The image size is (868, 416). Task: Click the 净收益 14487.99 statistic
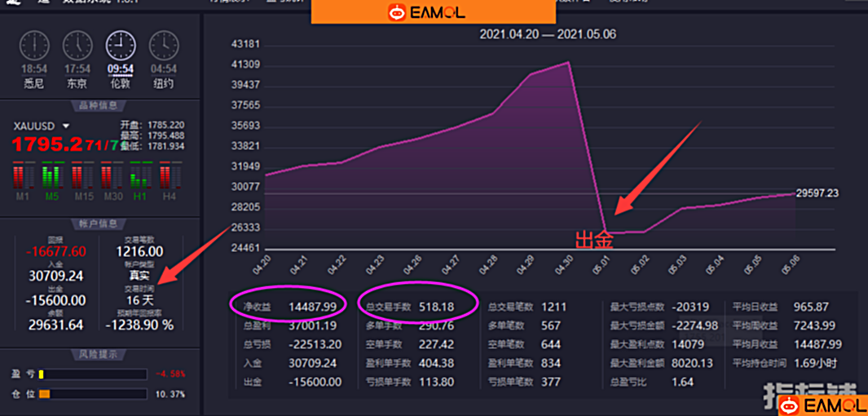tap(290, 307)
